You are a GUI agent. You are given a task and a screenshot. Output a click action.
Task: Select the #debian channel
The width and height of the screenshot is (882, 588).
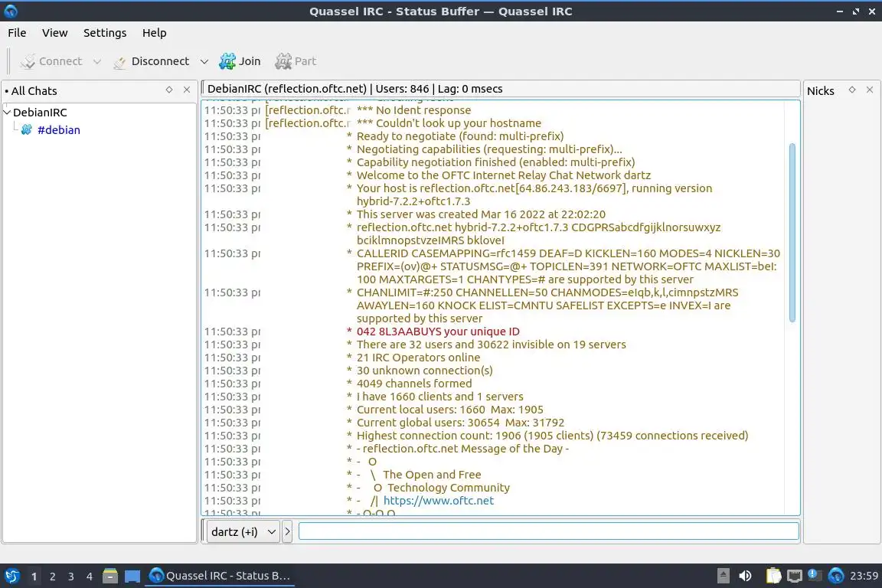pyautogui.click(x=58, y=130)
